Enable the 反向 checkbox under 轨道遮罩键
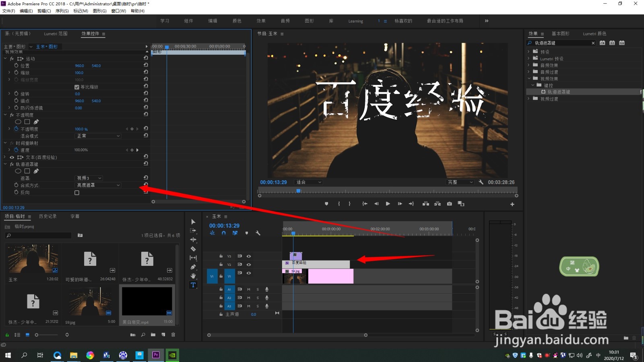 click(x=76, y=192)
